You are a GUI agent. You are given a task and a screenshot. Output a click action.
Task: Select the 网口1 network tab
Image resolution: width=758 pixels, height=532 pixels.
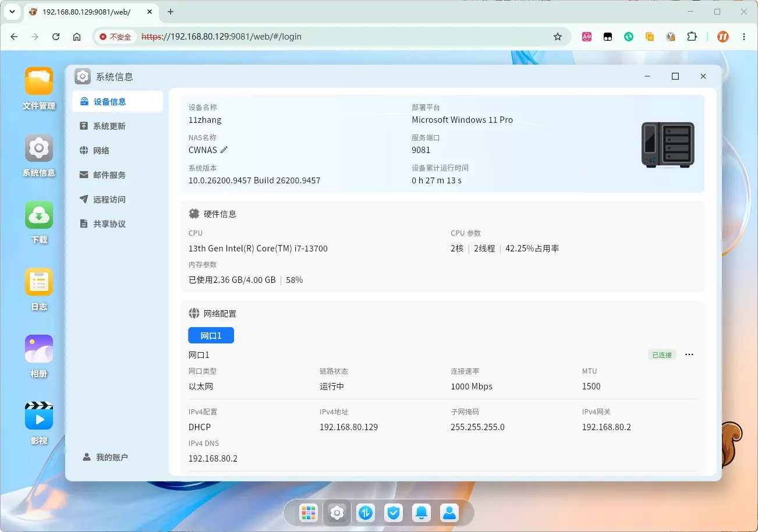coord(211,335)
